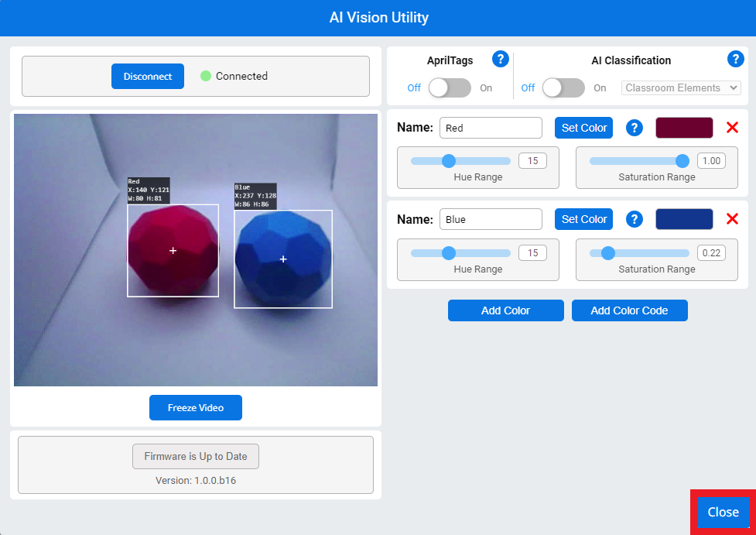The height and width of the screenshot is (535, 756).
Task: Freeze the live video feed
Action: (195, 407)
